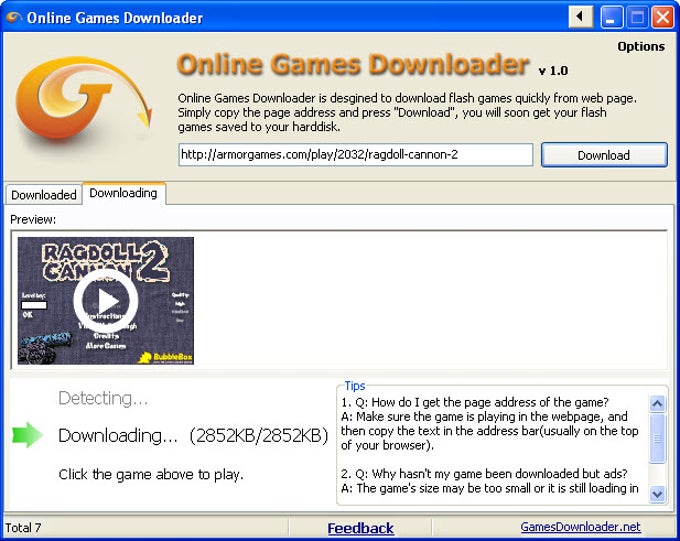Click the large orange G logo
The image size is (680, 541).
(x=84, y=99)
